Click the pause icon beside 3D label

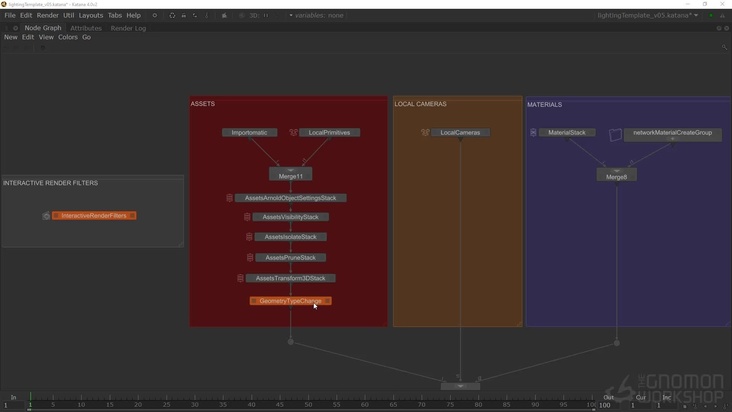(x=266, y=15)
